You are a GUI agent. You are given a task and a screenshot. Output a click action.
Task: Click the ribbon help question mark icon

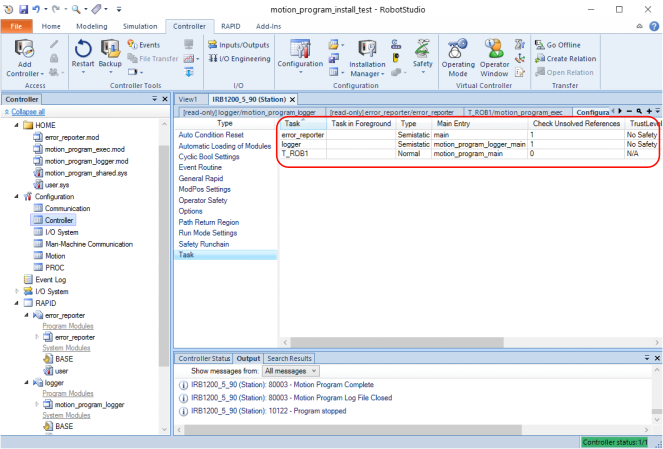(654, 26)
